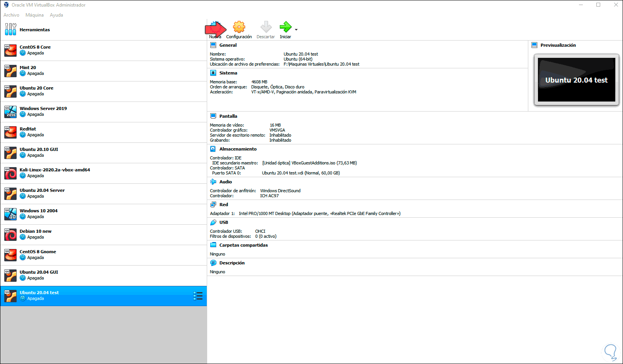Click the Carpetas compartidas folder icon
The width and height of the screenshot is (623, 364).
coord(213,245)
